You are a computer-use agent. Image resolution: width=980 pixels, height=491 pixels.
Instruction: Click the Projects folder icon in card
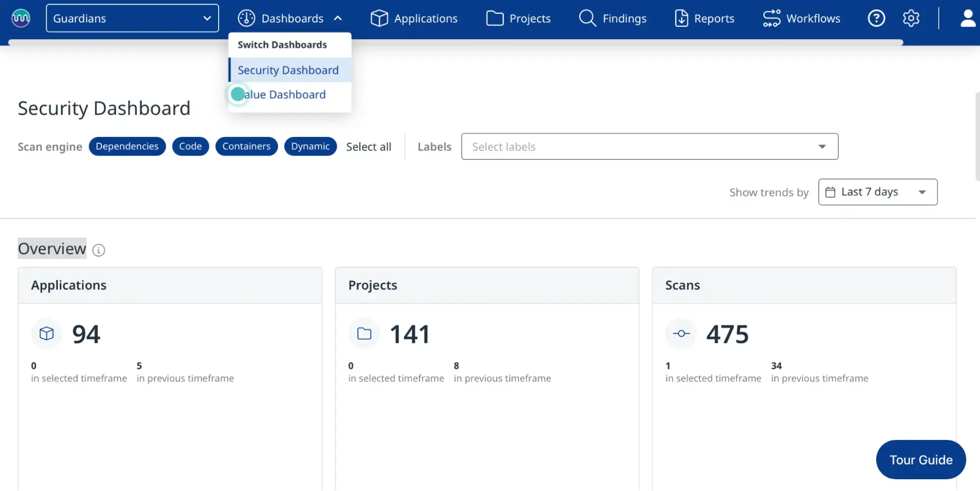coord(364,334)
